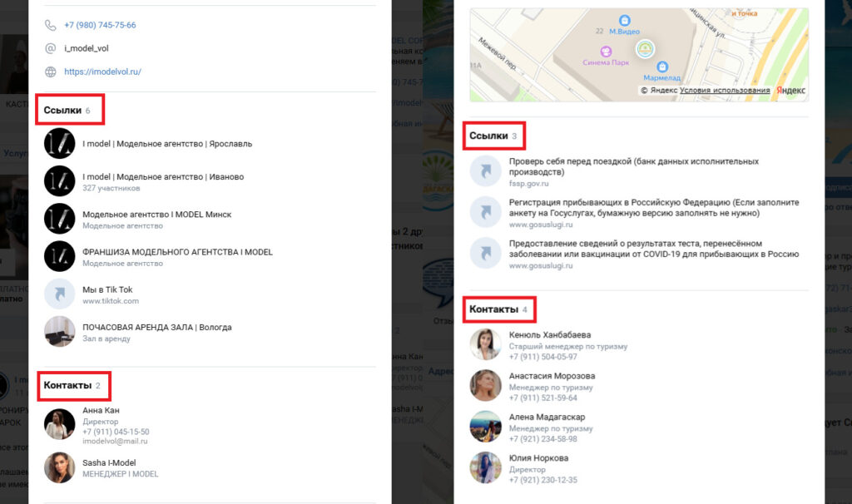Open Условия использования Yandex map link
This screenshot has width=852, height=504.
725,90
